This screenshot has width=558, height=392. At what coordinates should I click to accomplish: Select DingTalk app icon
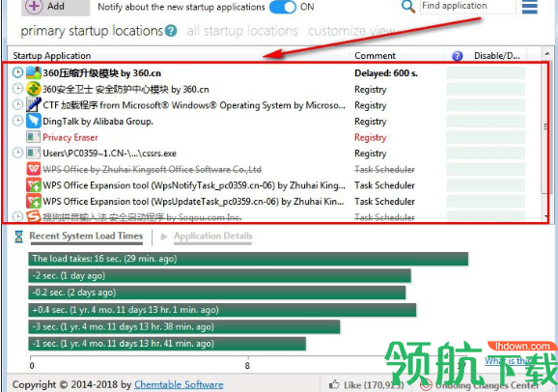click(34, 121)
